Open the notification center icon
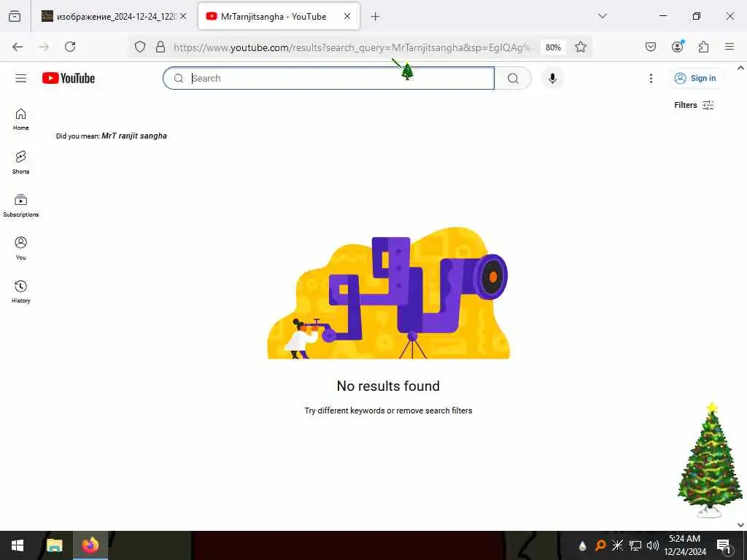The width and height of the screenshot is (747, 560). (724, 545)
